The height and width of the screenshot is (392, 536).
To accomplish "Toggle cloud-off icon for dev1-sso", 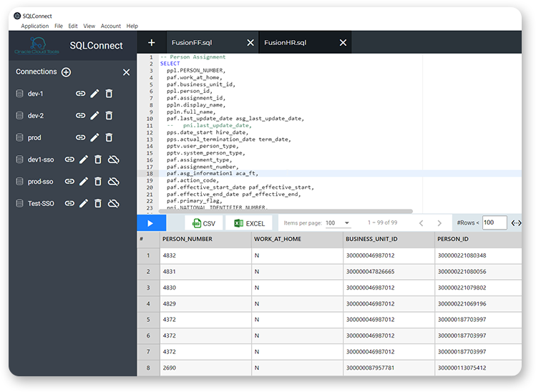I will [114, 160].
